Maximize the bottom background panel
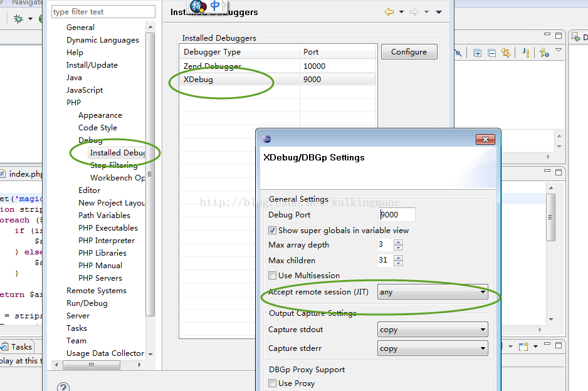Image resolution: width=588 pixels, height=391 pixels. pyautogui.click(x=559, y=345)
